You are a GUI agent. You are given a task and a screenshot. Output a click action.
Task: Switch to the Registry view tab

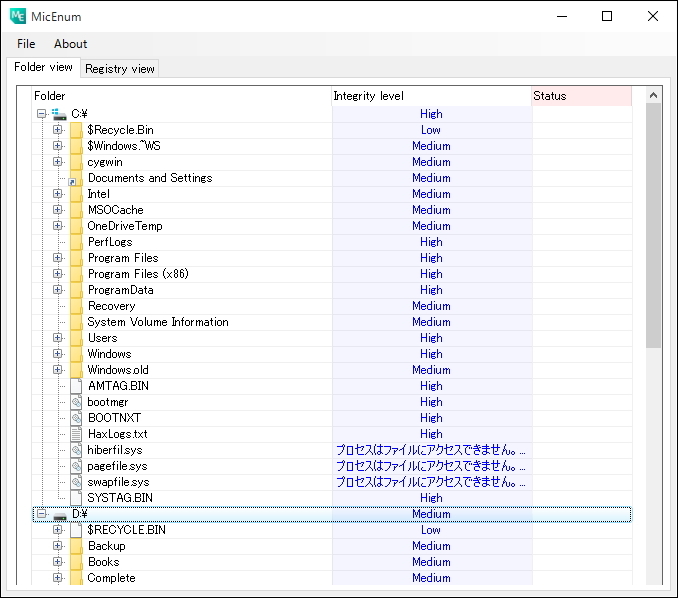pyautogui.click(x=120, y=69)
